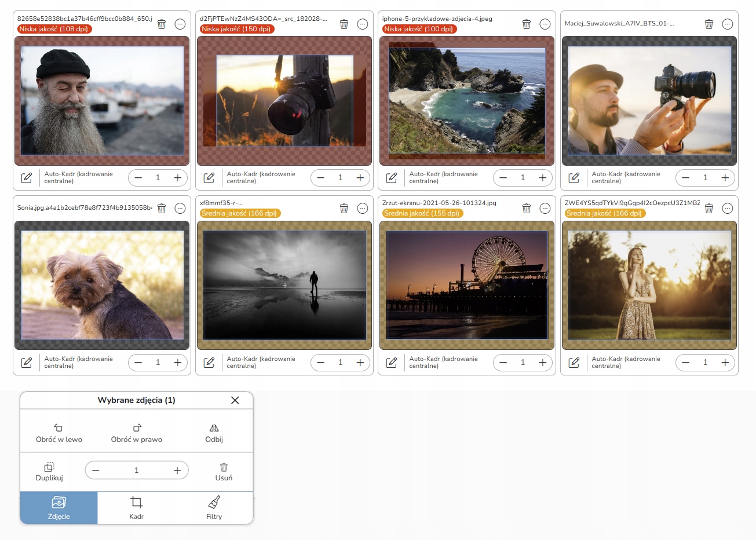The width and height of the screenshot is (756, 540).
Task: Edit the Zrzut-ekranu ferris wheel photo
Action: click(392, 363)
